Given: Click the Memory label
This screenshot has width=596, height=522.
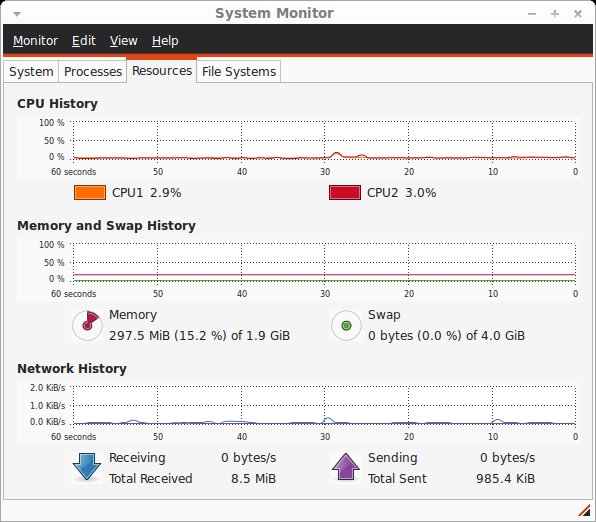Looking at the screenshot, I should (x=133, y=315).
